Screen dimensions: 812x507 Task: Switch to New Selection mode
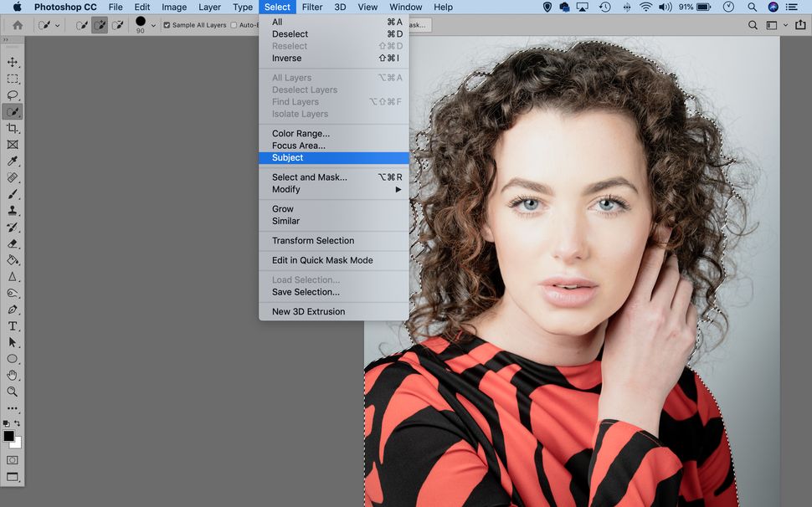pyautogui.click(x=82, y=25)
